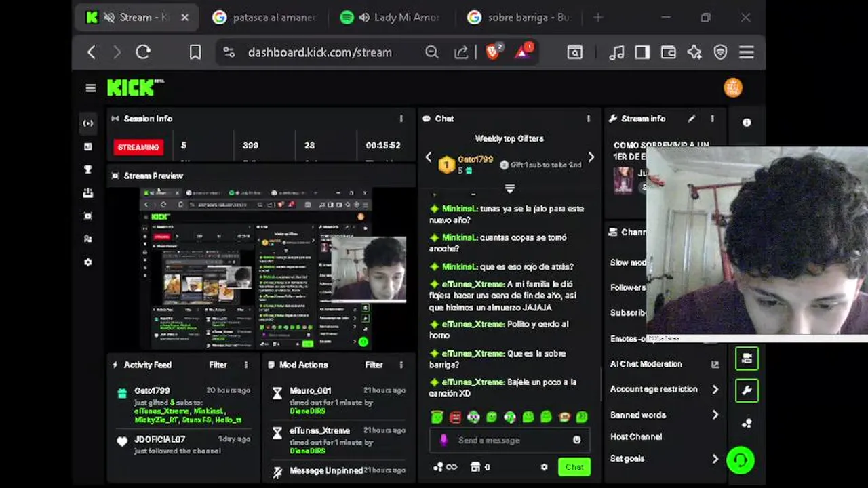Open a new browser tab

click(598, 18)
